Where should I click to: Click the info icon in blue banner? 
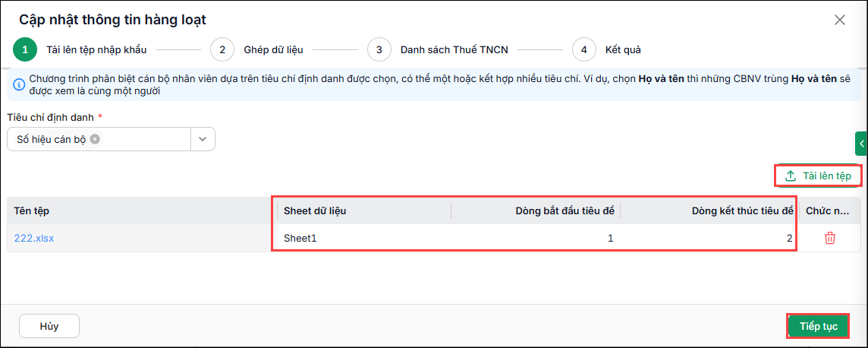[19, 85]
